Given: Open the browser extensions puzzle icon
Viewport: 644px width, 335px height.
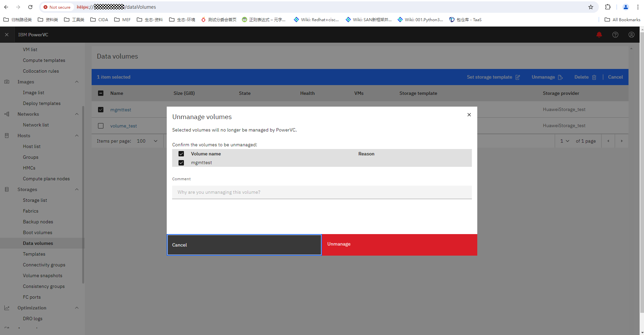Looking at the screenshot, I should tap(608, 7).
